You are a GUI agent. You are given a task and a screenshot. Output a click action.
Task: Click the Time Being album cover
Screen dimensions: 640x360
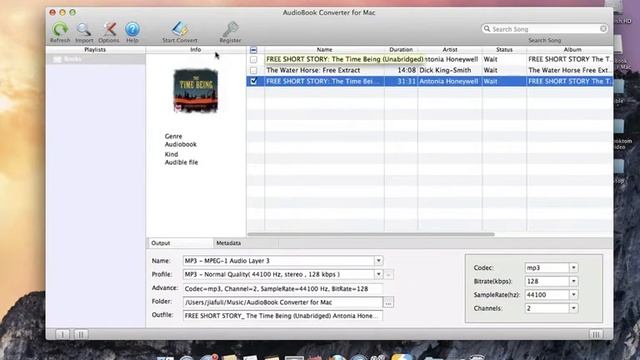coord(196,90)
